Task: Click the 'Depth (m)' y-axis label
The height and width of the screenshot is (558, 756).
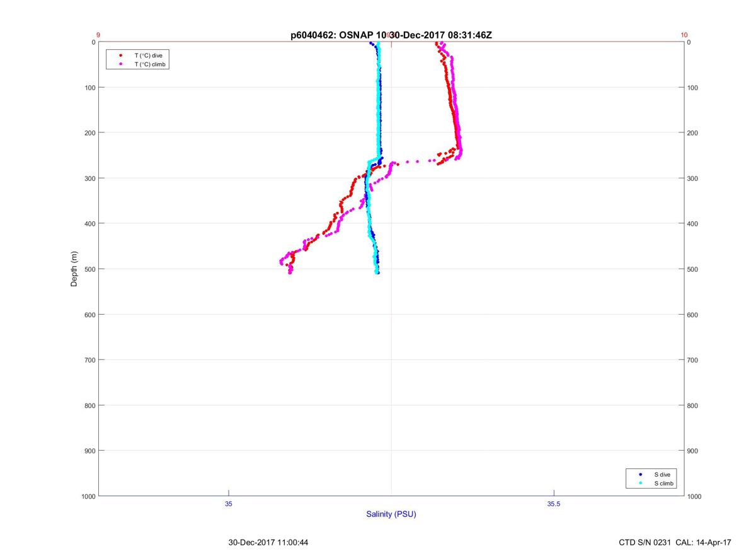Action: pyautogui.click(x=74, y=269)
